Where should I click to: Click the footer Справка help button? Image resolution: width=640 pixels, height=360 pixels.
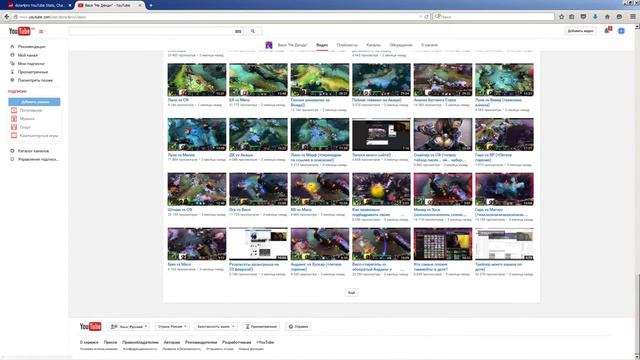(x=298, y=327)
